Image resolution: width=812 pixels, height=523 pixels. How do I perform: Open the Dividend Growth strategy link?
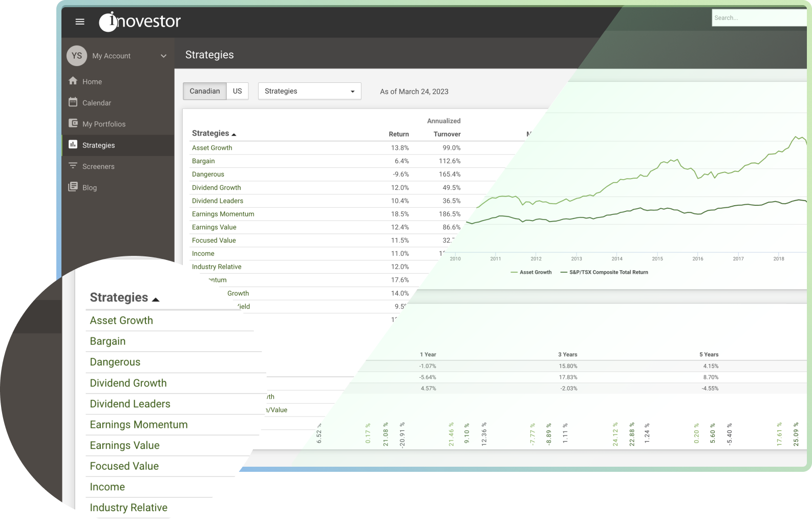[x=217, y=188]
